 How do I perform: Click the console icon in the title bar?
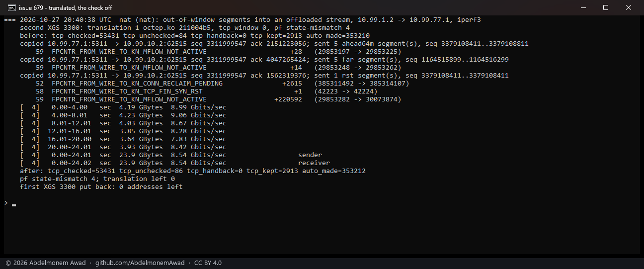(11, 7)
